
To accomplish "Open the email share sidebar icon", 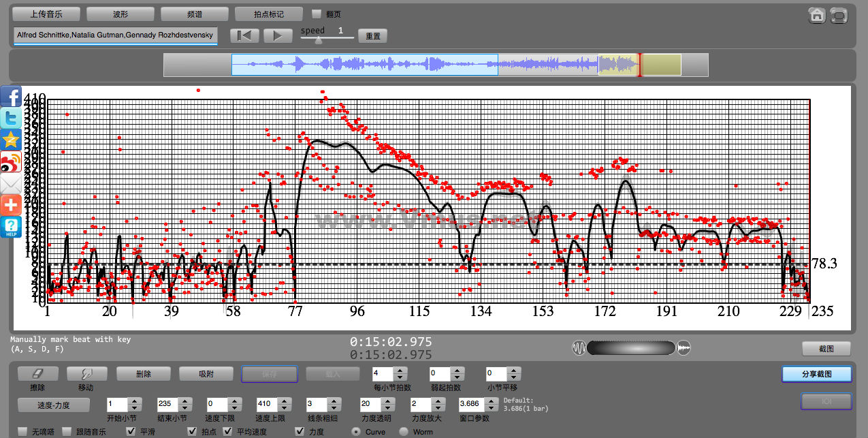I will 11,184.
